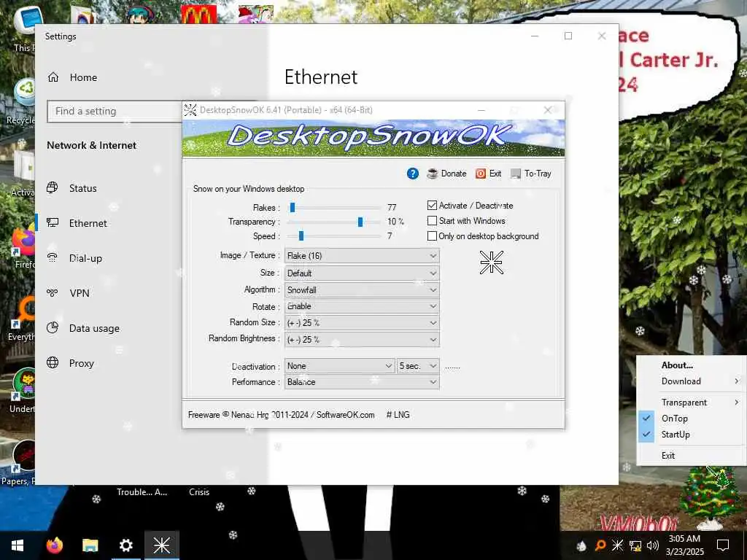
Task: Select the Data usage icon in Settings
Action: [53, 327]
